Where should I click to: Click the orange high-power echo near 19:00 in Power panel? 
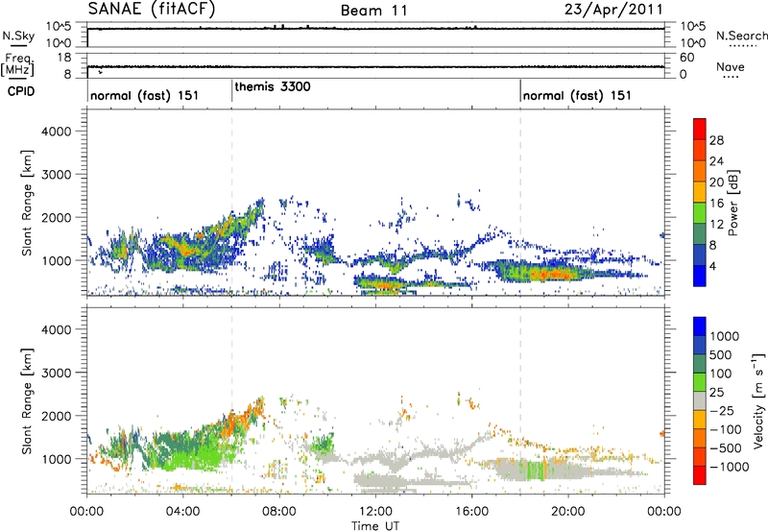tap(554, 274)
